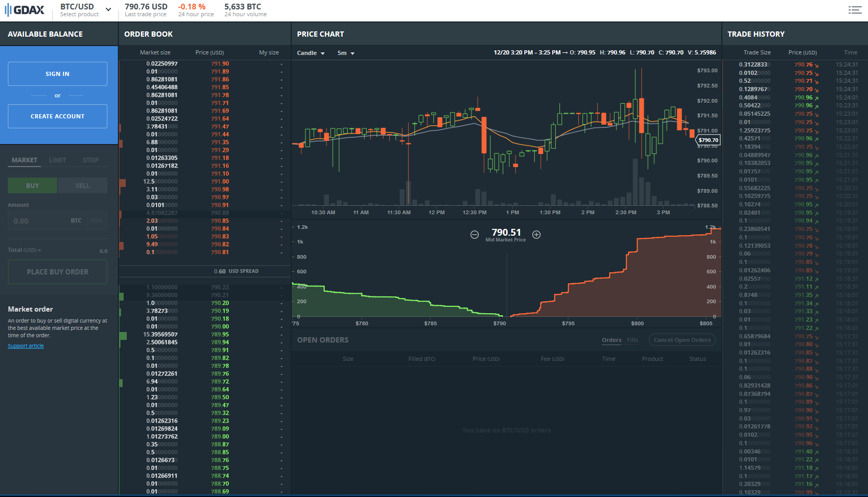Screen dimensions: 868x497
Task: Switch amount currency to USD
Action: (96, 221)
